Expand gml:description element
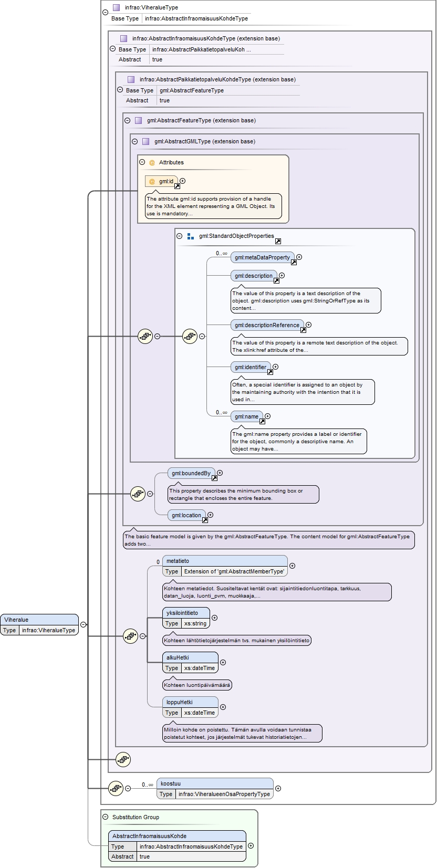Image resolution: width=437 pixels, height=868 pixels. (x=282, y=275)
